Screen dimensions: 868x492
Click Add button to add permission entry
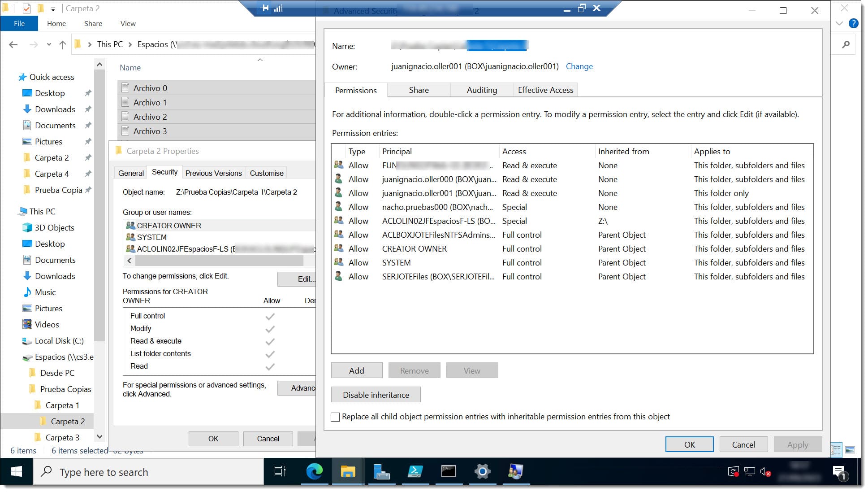(357, 370)
